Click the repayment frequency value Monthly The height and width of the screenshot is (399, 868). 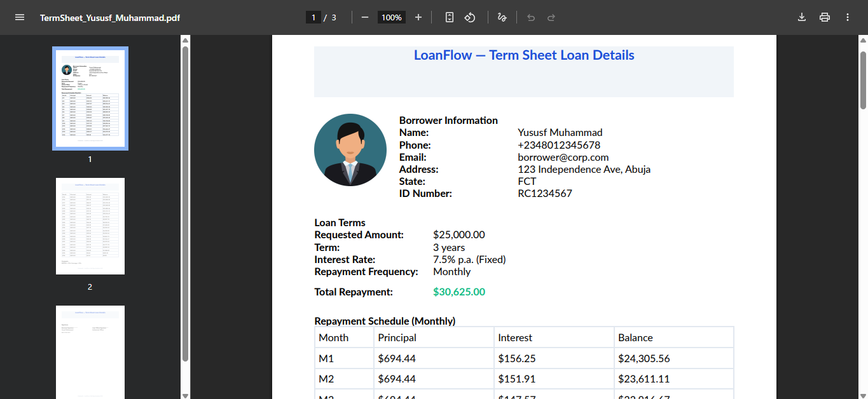click(452, 271)
